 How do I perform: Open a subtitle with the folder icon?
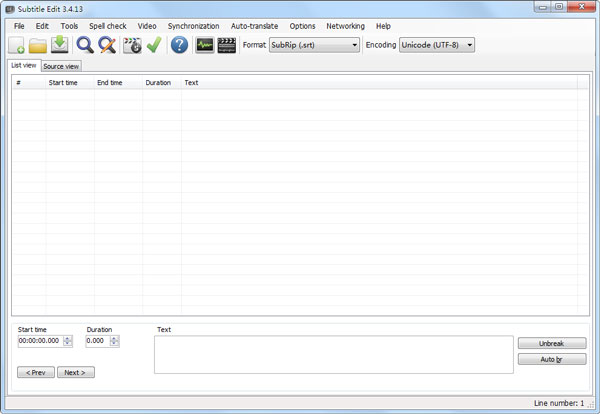click(38, 46)
